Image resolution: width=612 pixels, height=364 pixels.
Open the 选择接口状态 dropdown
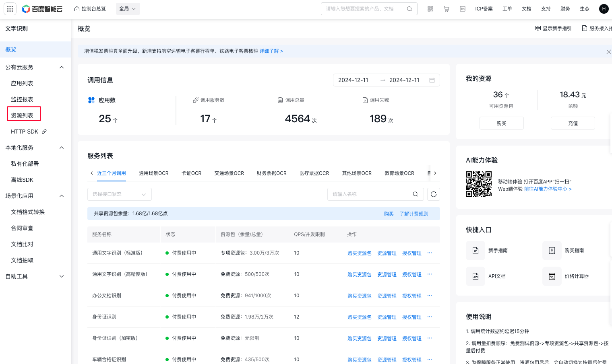pyautogui.click(x=120, y=194)
